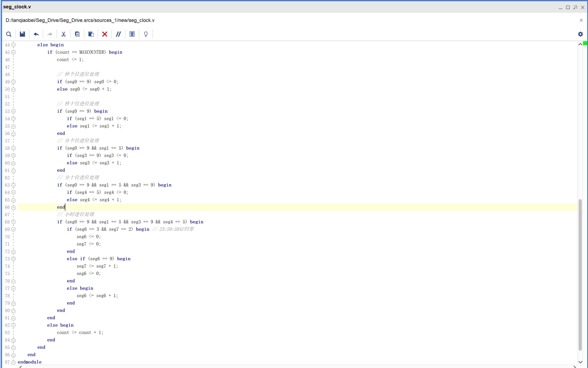Open the Search tool in the toolbar

click(x=9, y=34)
